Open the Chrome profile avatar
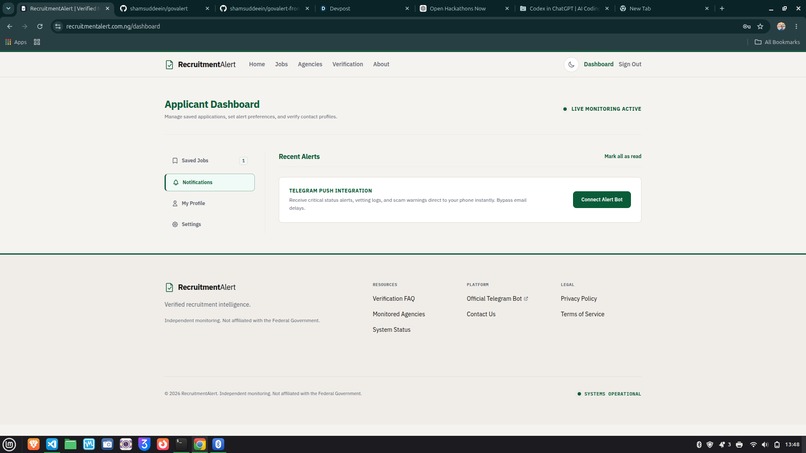 point(781,26)
